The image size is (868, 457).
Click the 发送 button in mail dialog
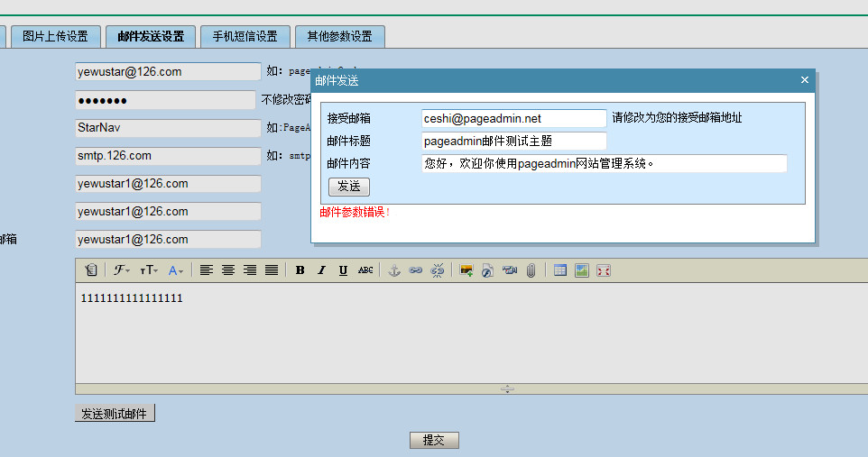[x=348, y=187]
